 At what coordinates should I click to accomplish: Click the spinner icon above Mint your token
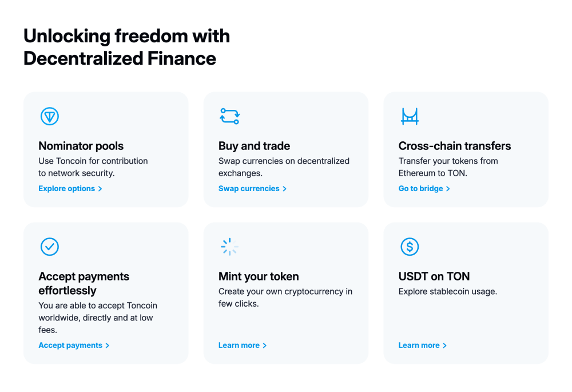[229, 247]
